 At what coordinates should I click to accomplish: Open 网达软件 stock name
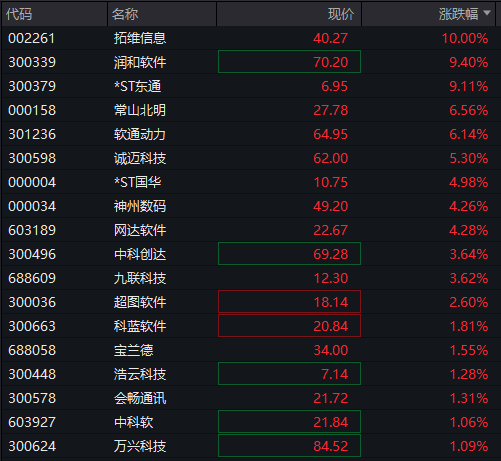tap(140, 230)
